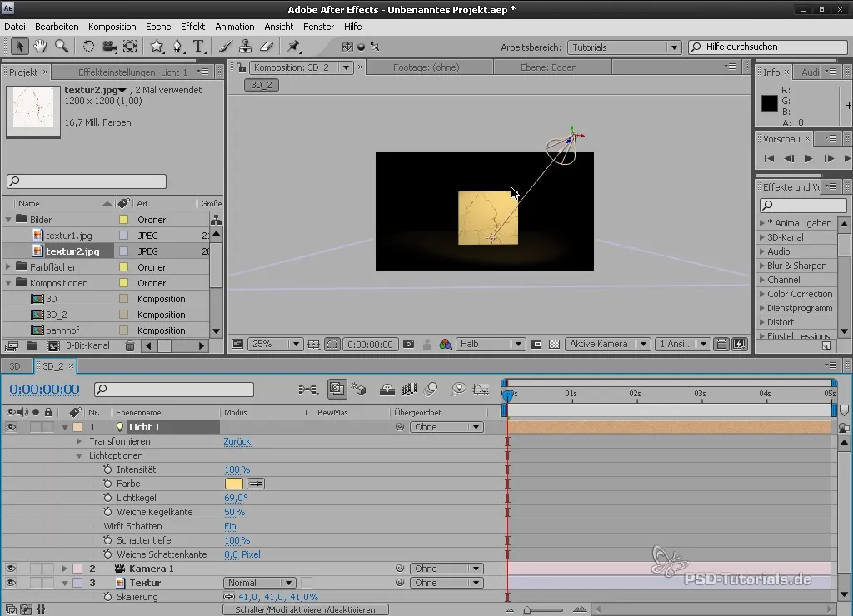
Task: Open the Effekt menu
Action: coord(192,27)
